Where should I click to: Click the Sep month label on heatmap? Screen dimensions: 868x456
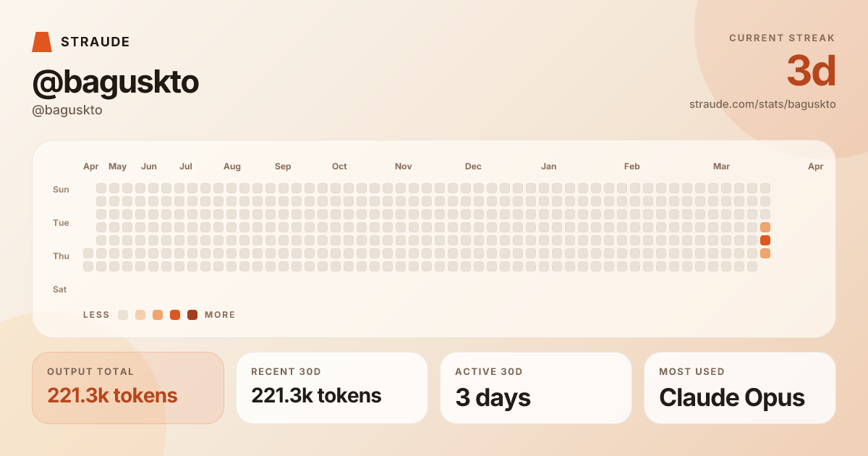[283, 166]
